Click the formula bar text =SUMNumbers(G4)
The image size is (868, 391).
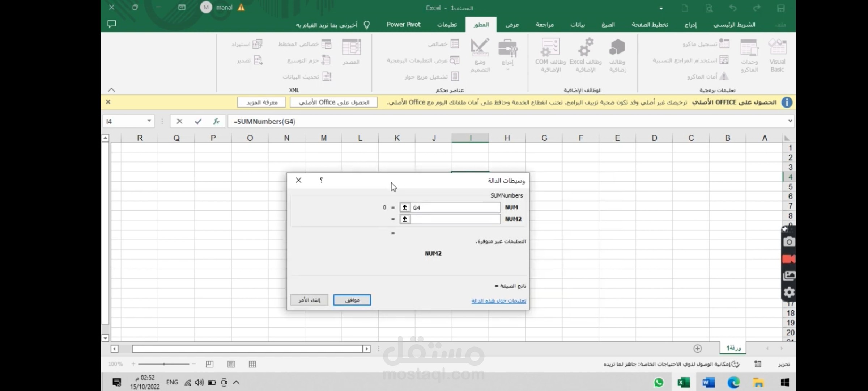click(x=264, y=122)
